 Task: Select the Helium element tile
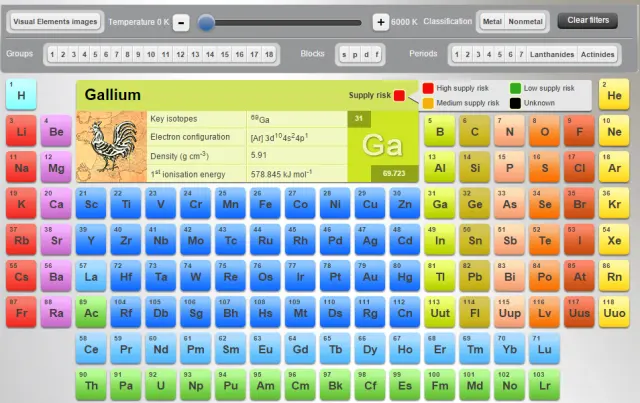(x=614, y=95)
